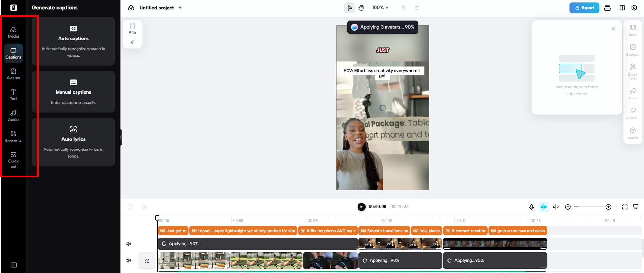Viewport: 644px width, 273px height.
Task: Open the 100% zoom dropdown
Action: 380,8
